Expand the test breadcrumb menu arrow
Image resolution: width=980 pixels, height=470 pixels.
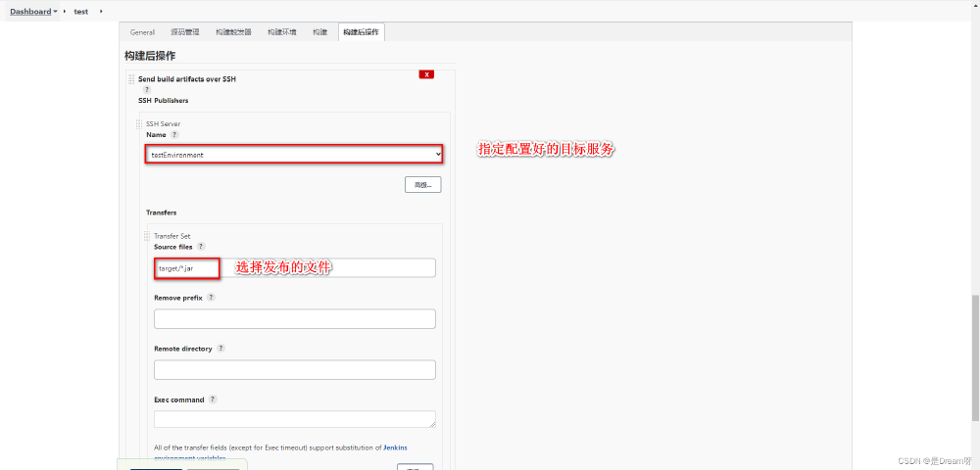point(101,11)
